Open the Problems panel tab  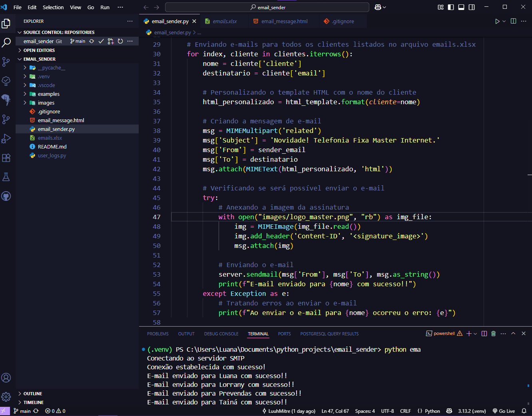pyautogui.click(x=157, y=334)
